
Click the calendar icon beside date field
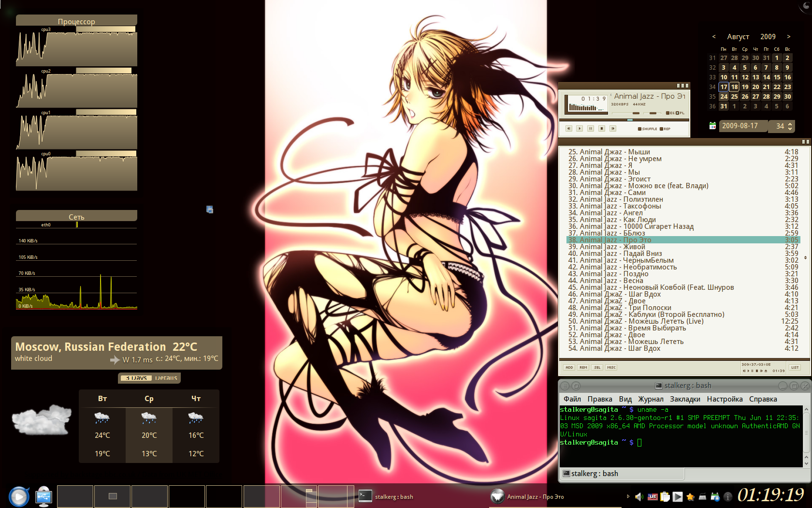coord(712,126)
